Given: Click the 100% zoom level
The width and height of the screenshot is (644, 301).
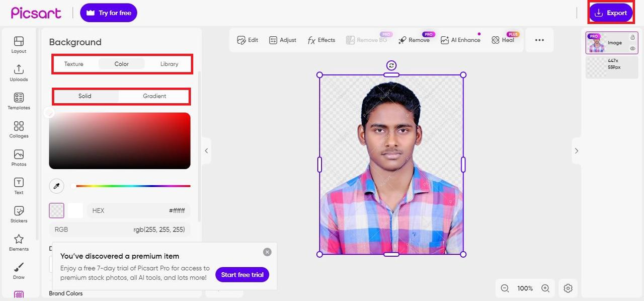Looking at the screenshot, I should coord(525,288).
